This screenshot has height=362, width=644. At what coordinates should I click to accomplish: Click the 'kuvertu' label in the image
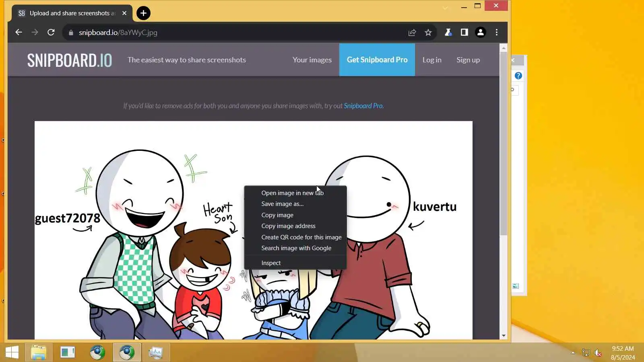(x=435, y=207)
